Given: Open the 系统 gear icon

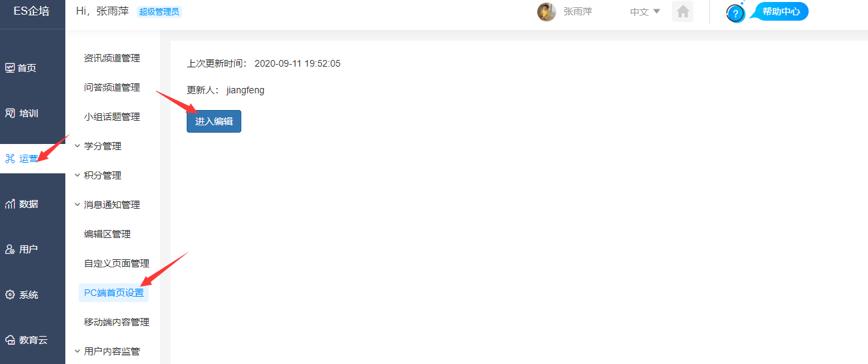Looking at the screenshot, I should 10,295.
